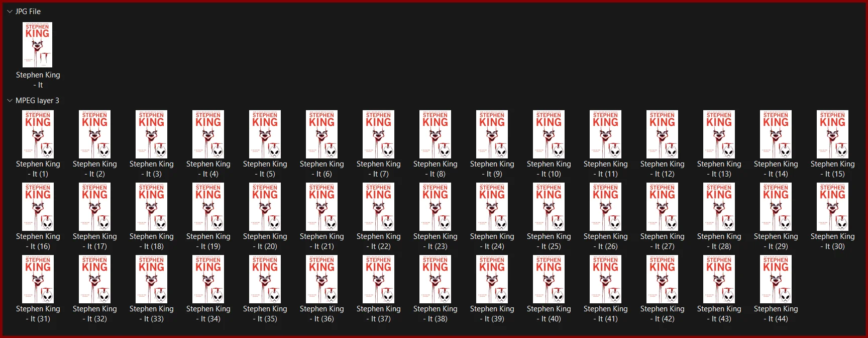
Task: Select Stephen King - It (28) audio icon
Action: tap(719, 207)
